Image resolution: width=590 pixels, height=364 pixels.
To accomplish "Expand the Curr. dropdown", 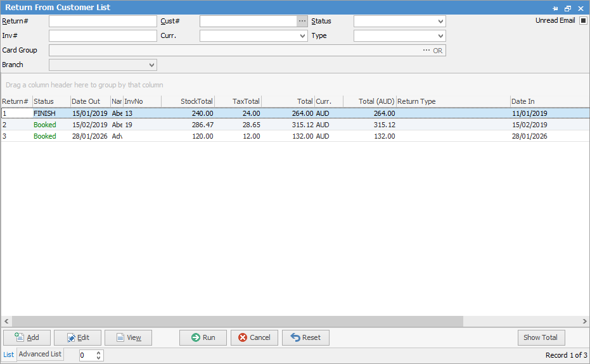I will coord(302,36).
